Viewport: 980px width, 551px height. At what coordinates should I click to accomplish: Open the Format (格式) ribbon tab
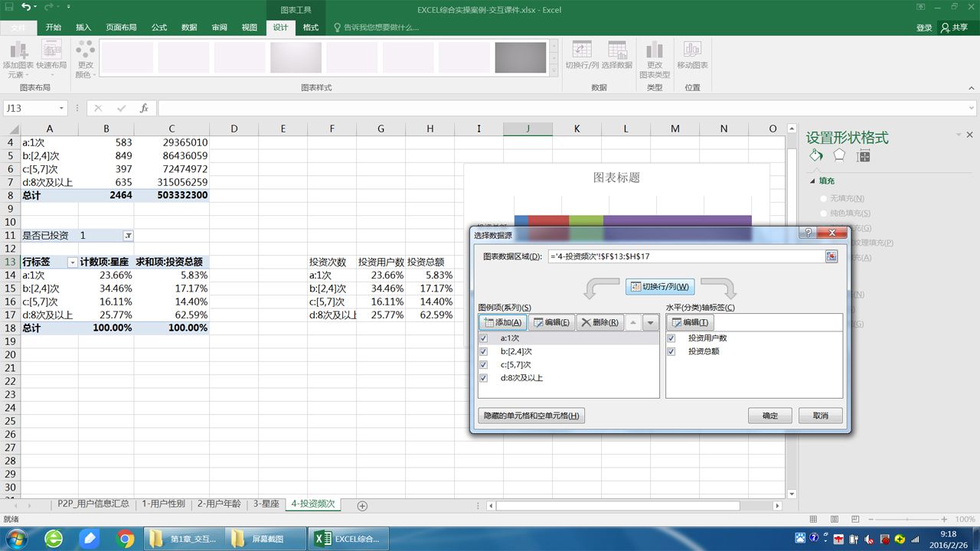(311, 27)
